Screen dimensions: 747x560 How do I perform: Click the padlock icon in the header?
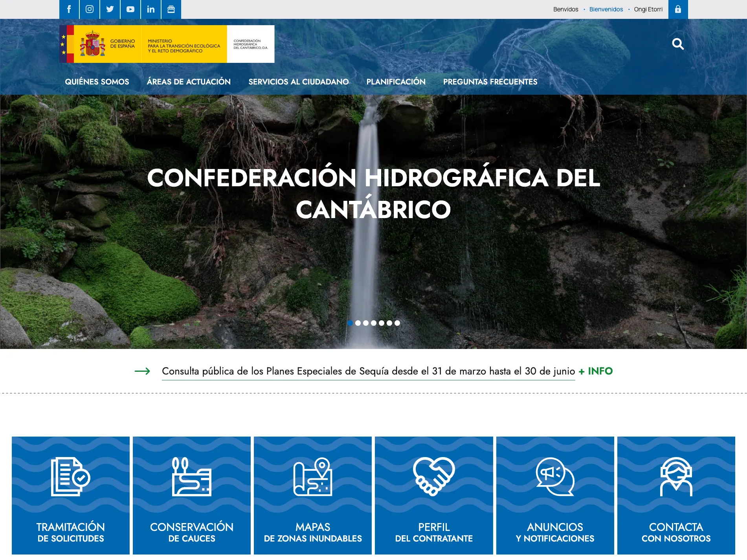(x=678, y=9)
